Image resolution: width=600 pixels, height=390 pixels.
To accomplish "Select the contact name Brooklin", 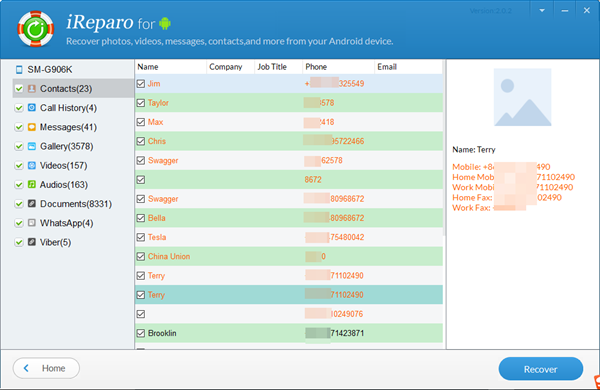I will (x=162, y=333).
